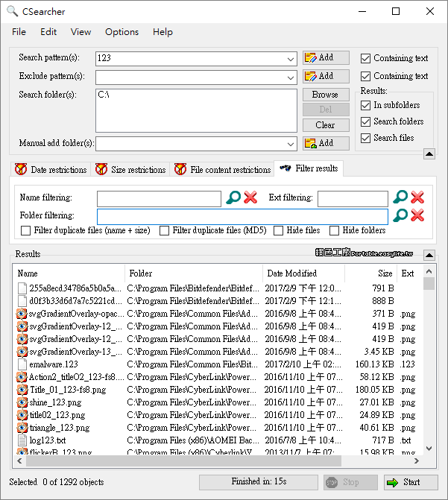Screen dimensions: 448x500
Task: Open the Exclude pattern(s) dropdown
Action: point(291,77)
